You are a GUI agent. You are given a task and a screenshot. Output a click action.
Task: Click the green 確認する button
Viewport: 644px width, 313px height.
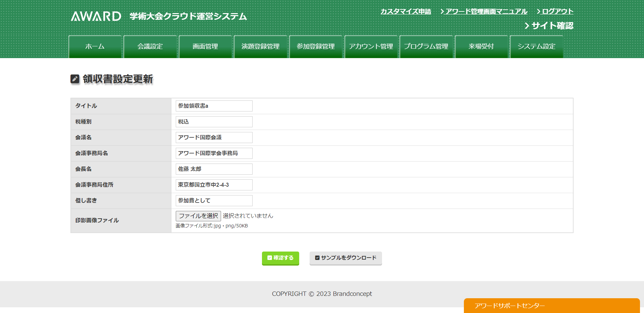point(280,258)
